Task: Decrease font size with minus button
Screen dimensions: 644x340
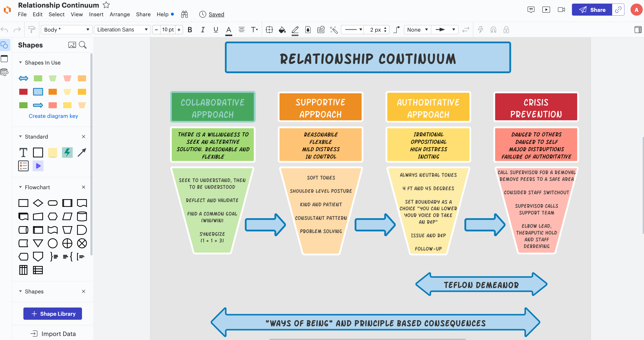Action: 157,30
